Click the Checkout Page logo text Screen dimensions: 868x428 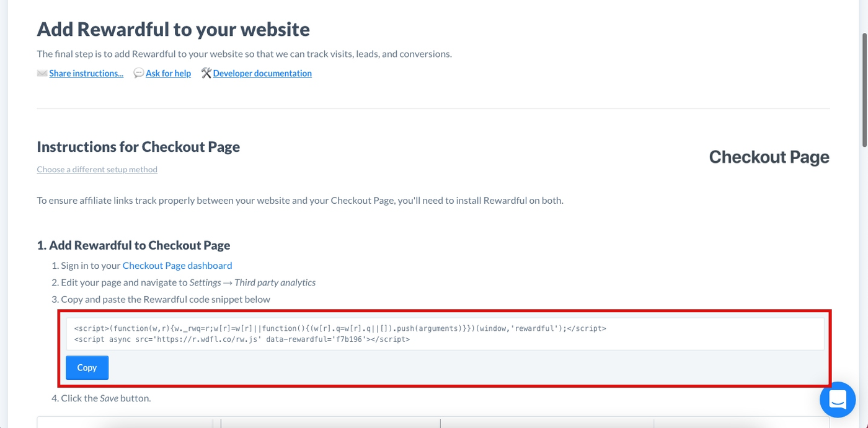pos(769,157)
